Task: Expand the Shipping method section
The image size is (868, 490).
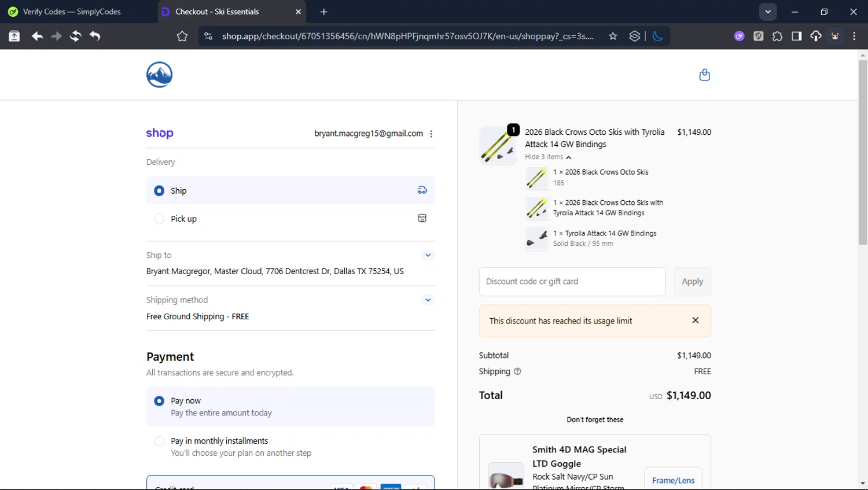Action: click(428, 300)
